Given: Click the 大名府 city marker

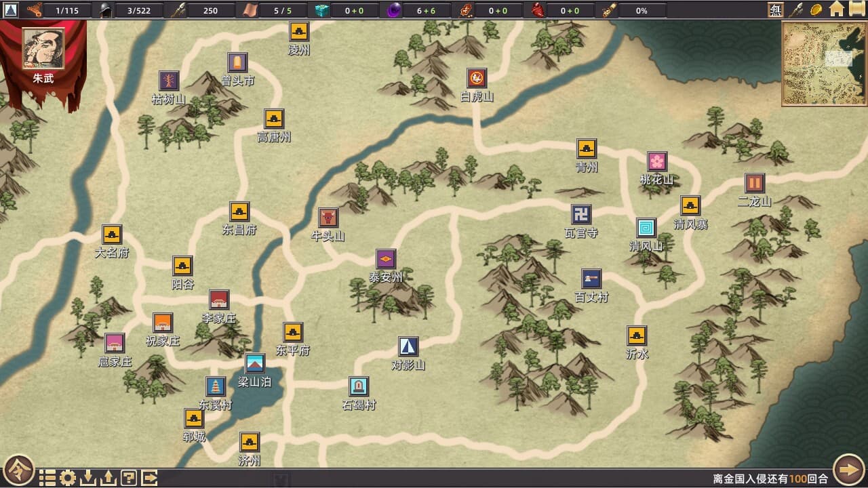Looking at the screenshot, I should [112, 235].
